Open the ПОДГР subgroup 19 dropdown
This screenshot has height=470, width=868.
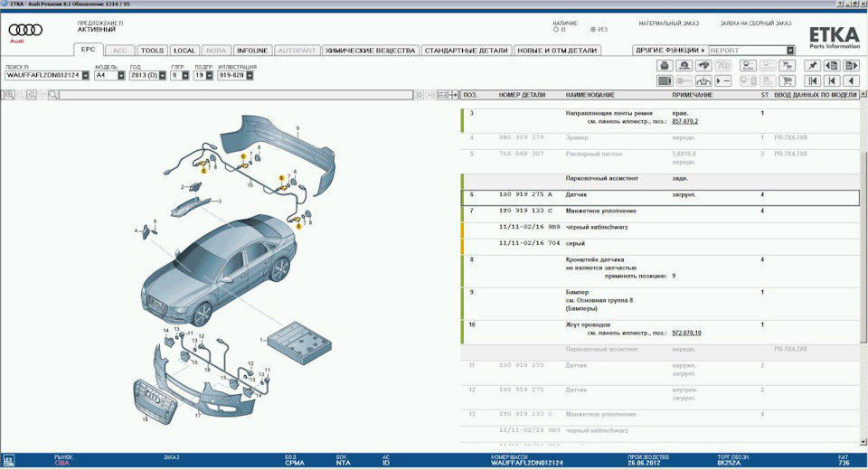[x=209, y=75]
